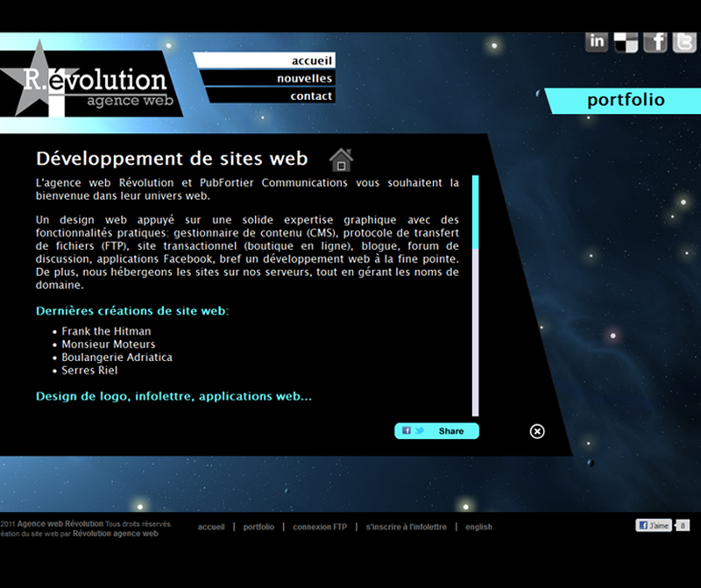
Task: Open the Facebook icon in header
Action: pyautogui.click(x=655, y=41)
